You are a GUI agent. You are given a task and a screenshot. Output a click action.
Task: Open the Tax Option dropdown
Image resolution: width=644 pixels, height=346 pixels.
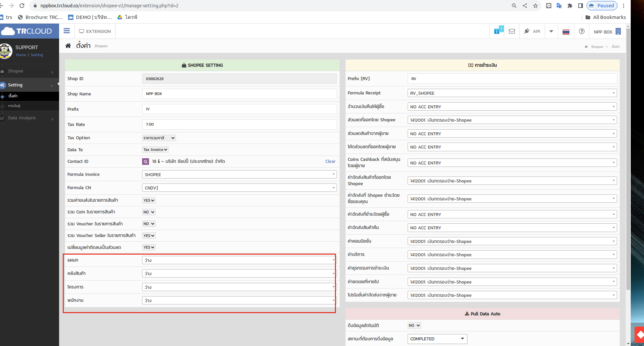tap(159, 138)
